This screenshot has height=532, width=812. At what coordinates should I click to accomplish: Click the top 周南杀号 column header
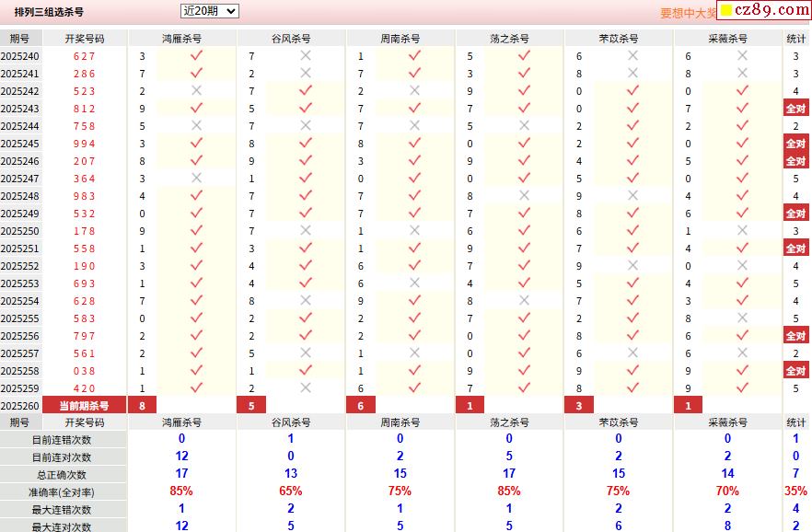[400, 39]
